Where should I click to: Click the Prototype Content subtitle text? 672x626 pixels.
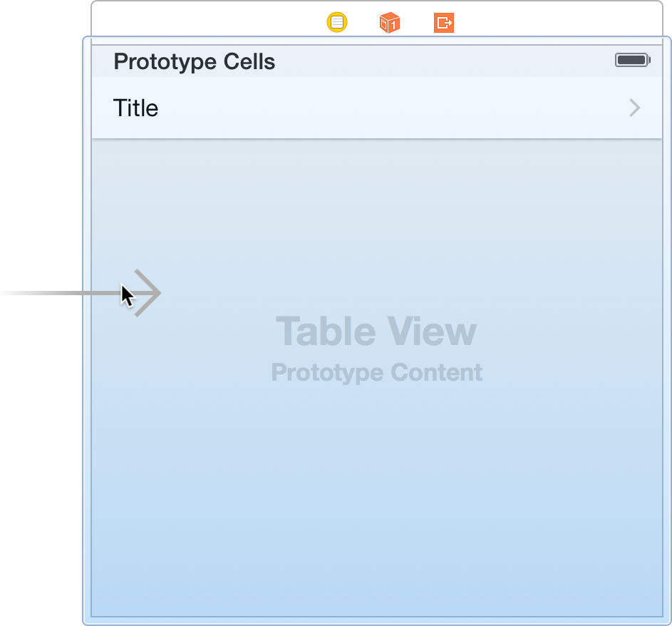coord(376,372)
